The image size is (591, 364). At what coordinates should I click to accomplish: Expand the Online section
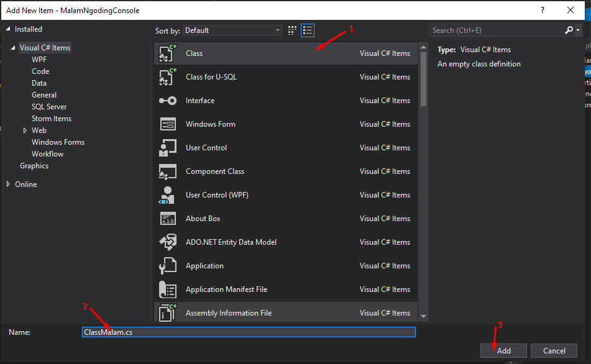coord(8,184)
